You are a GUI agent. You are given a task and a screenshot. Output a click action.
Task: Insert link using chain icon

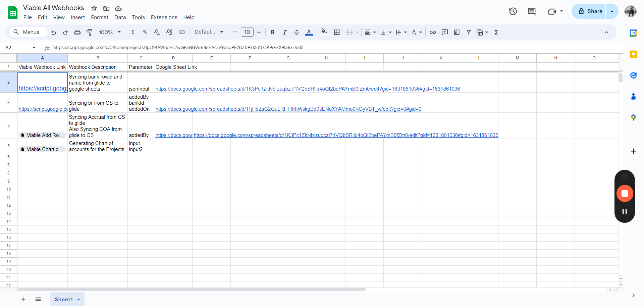[433, 32]
